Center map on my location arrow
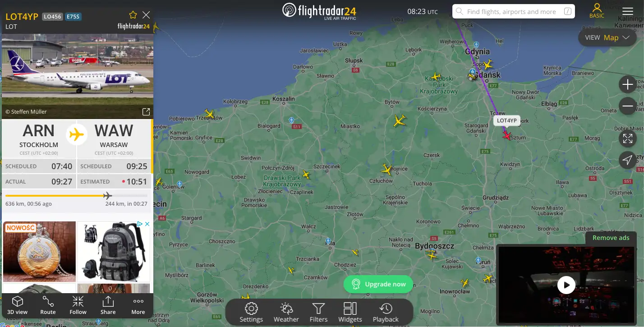Viewport: 644px width, 327px height. [x=628, y=160]
